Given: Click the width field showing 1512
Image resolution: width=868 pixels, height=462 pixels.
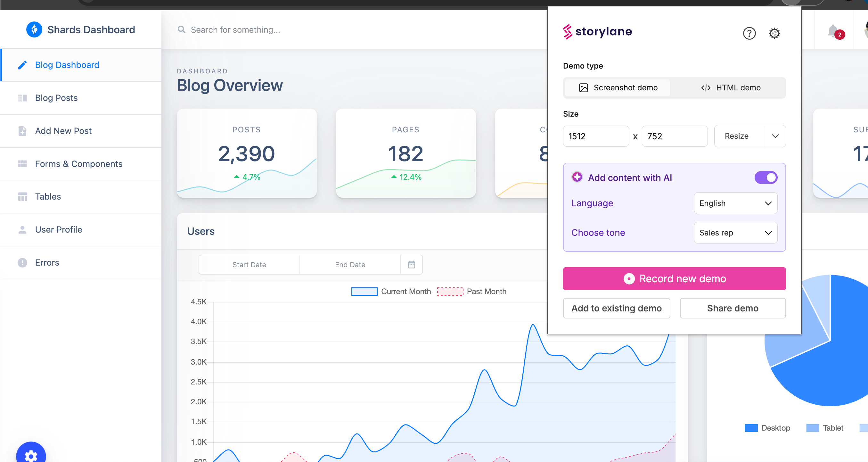Looking at the screenshot, I should pos(595,136).
